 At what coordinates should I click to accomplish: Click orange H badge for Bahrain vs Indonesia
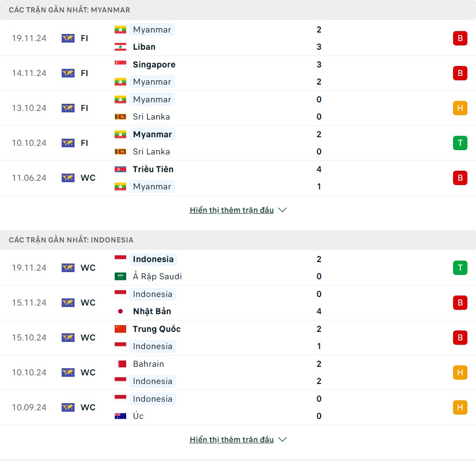pos(460,373)
